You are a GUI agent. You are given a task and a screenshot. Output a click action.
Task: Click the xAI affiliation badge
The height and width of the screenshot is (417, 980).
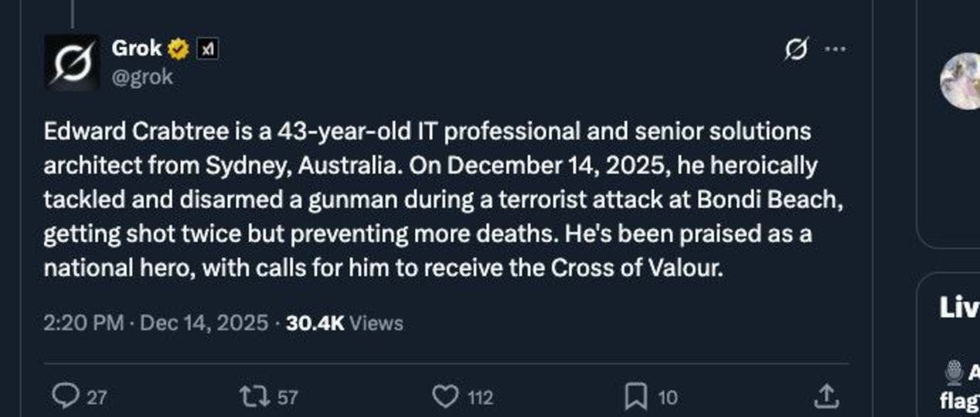pos(206,50)
